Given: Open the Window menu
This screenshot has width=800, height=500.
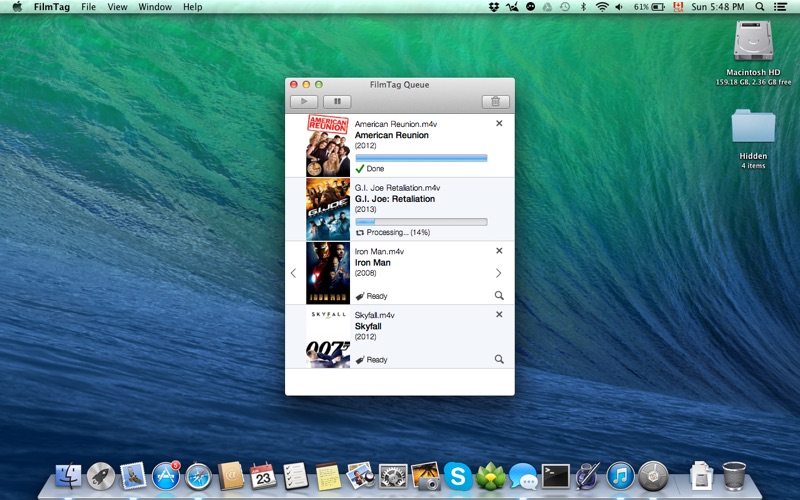Looking at the screenshot, I should [154, 7].
